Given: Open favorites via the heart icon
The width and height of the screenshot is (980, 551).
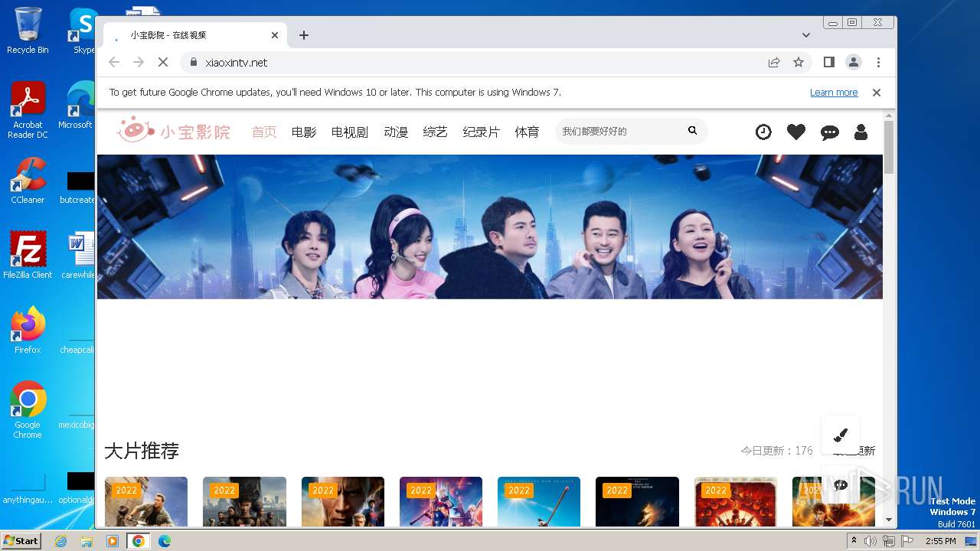Looking at the screenshot, I should click(x=796, y=132).
